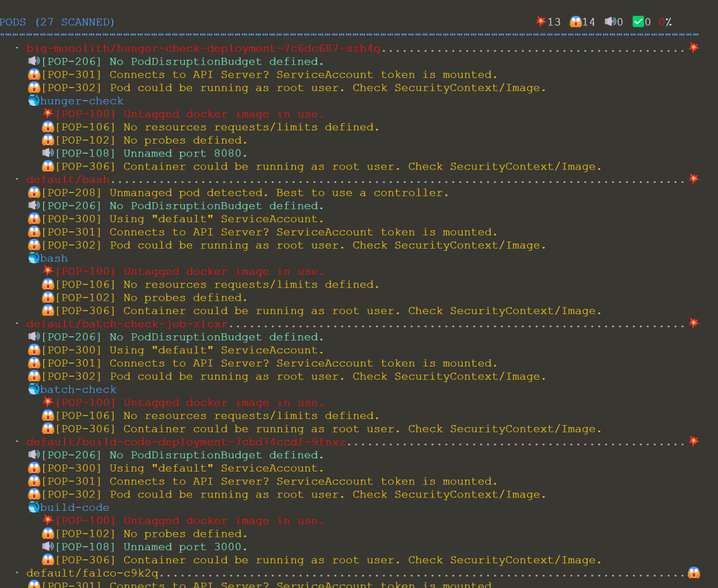
Task: Click scream icon beside POP-208 Unmanaged pod
Action: tap(34, 192)
